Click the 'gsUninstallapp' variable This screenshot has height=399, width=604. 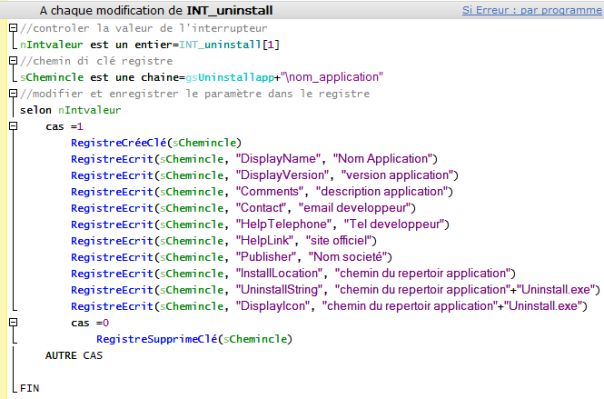(x=230, y=77)
